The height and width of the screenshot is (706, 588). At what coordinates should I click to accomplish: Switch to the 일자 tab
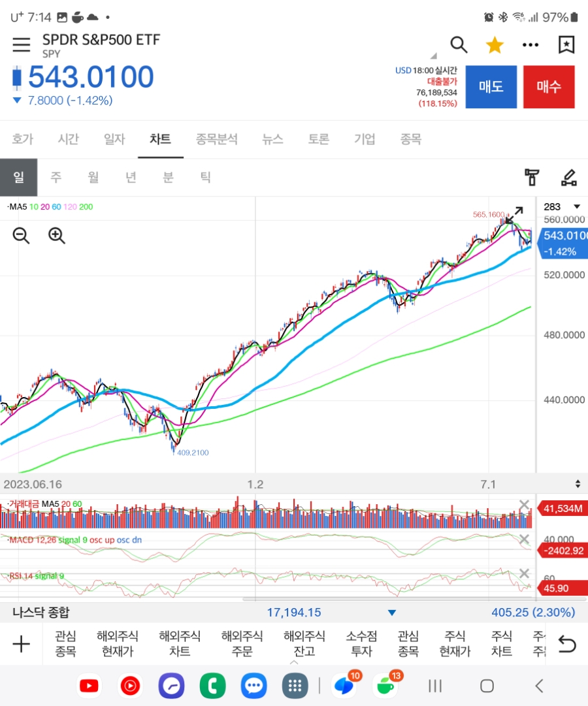click(x=114, y=138)
